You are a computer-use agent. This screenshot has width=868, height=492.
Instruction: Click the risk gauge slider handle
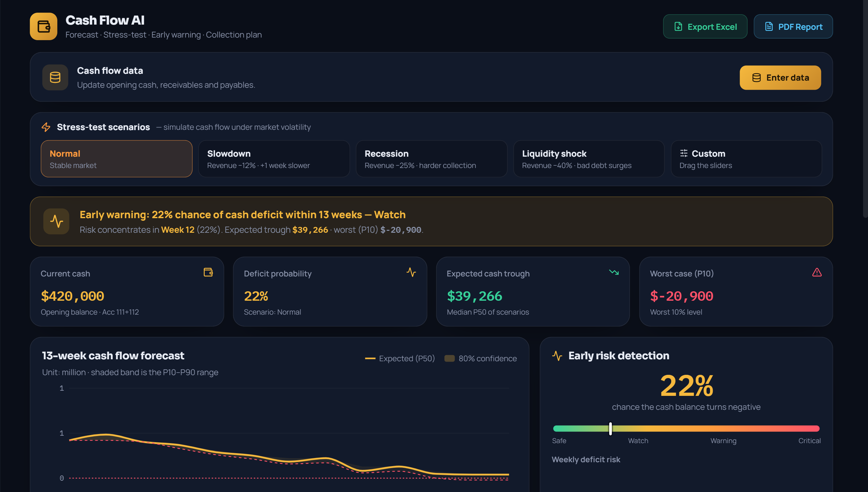[x=611, y=429]
